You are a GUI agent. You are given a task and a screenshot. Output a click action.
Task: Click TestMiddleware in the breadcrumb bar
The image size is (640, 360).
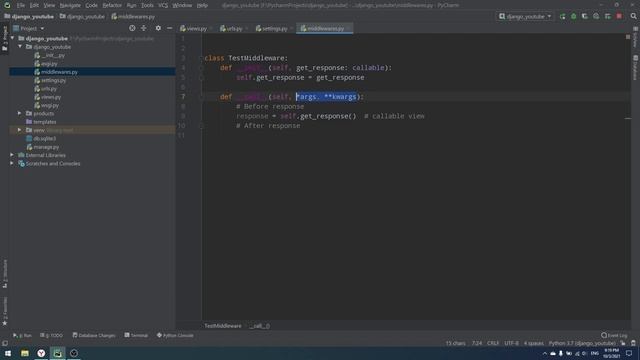[x=223, y=326]
